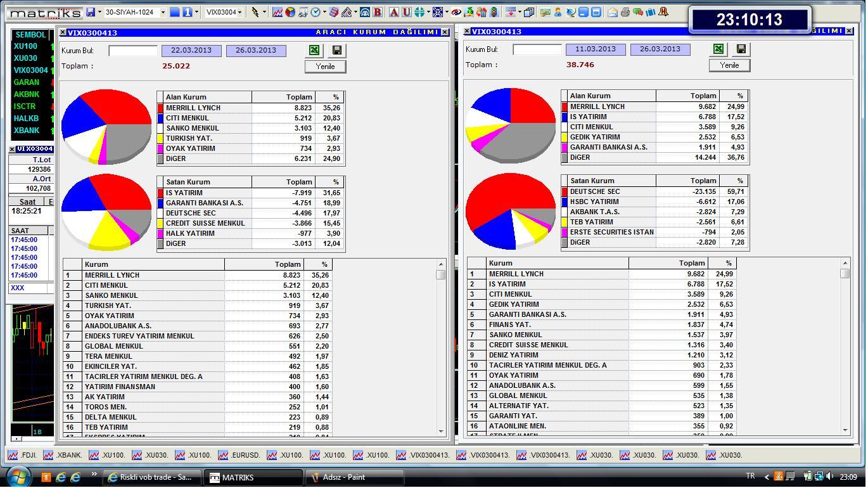Image resolution: width=868 pixels, height=488 pixels.
Task: Click the user/person icon in toolbar
Action: pyautogui.click(x=558, y=12)
